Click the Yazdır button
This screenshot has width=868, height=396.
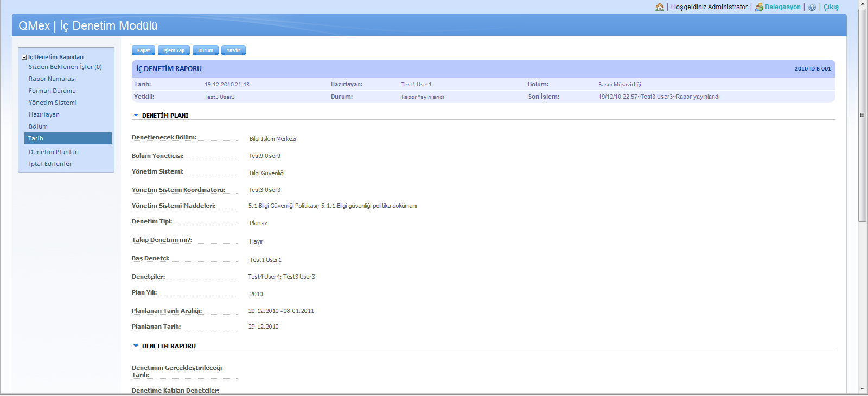coord(233,50)
